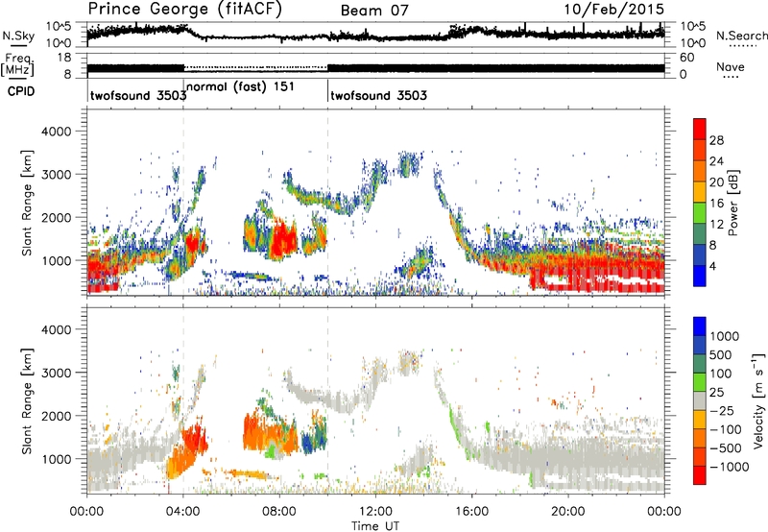Pick the yellow 16-20 dB Power bar segment

[700, 192]
